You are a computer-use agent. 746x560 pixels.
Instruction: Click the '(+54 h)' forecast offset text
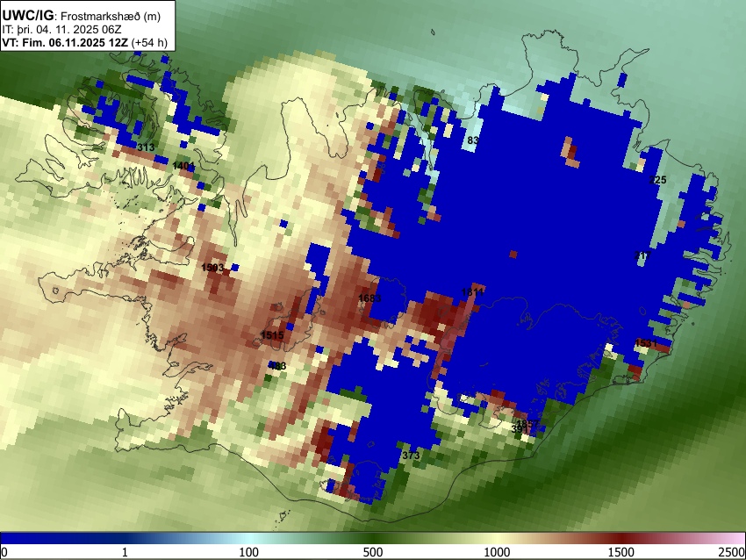click(x=149, y=42)
